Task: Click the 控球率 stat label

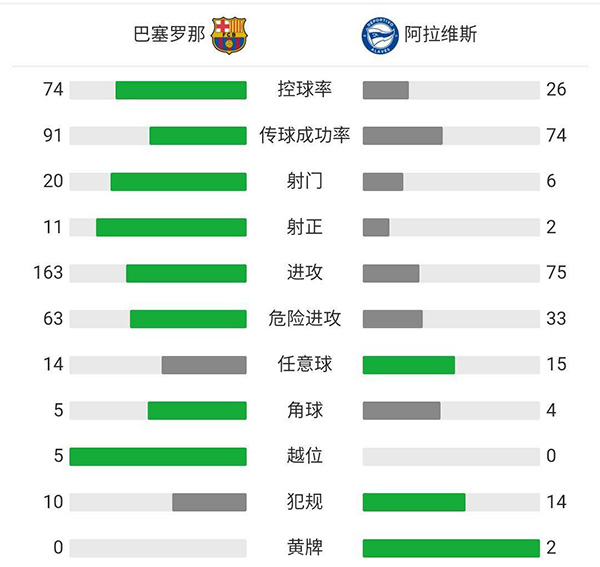Action: [305, 90]
